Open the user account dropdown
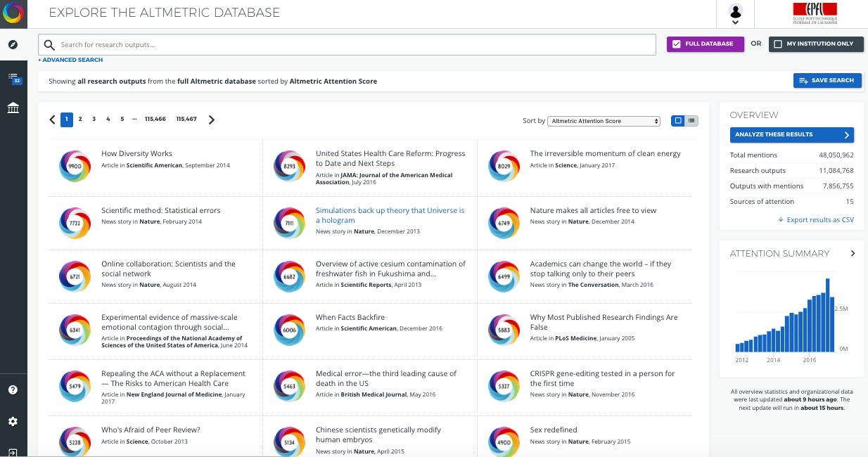This screenshot has height=457, width=868. [736, 14]
